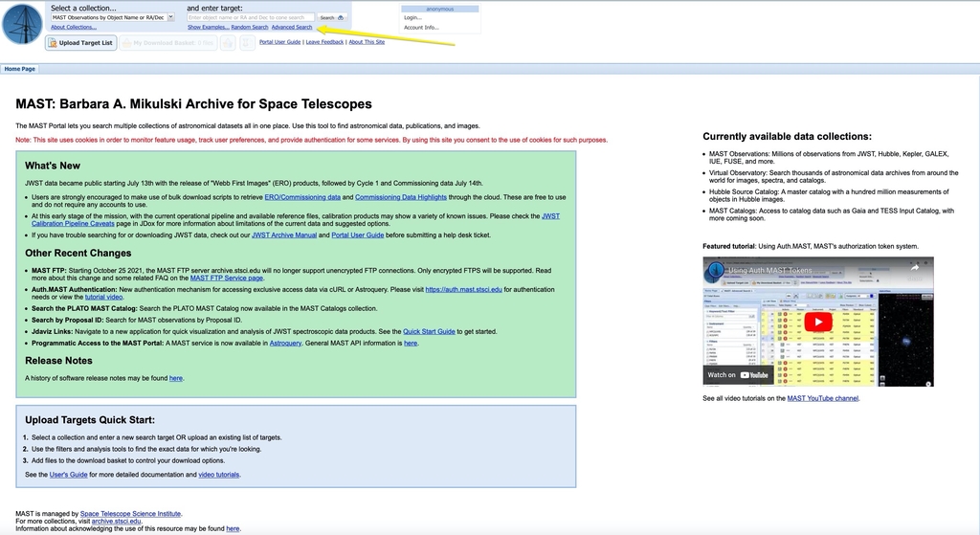Image resolution: width=980 pixels, height=535 pixels.
Task: Click the MAST telescope logo icon
Action: point(23,24)
